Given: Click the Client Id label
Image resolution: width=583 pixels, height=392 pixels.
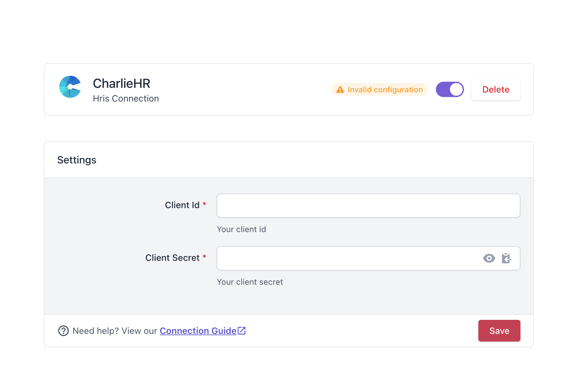Looking at the screenshot, I should 182,205.
